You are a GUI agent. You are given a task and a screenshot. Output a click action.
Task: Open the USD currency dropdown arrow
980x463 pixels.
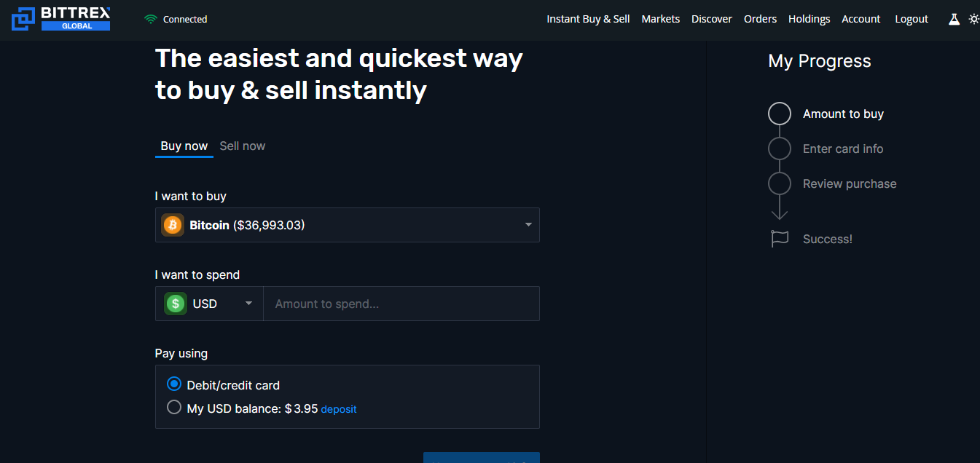pos(248,304)
